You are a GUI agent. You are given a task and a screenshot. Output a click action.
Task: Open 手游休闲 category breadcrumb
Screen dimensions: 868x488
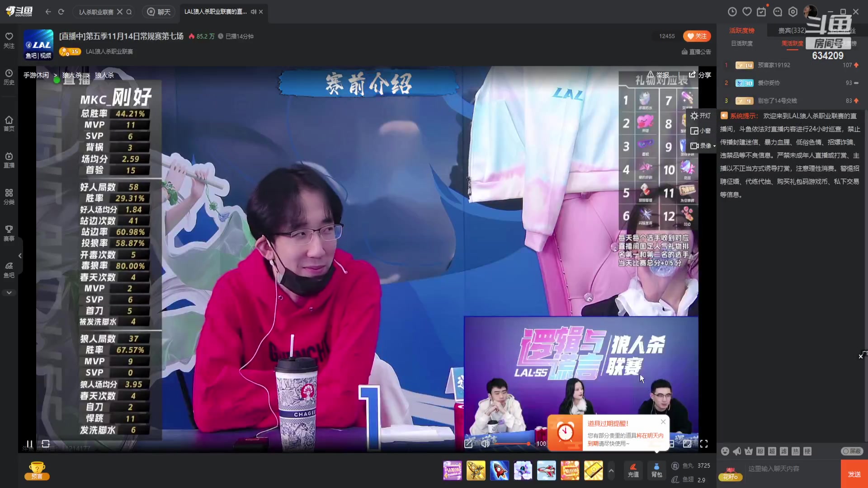(36, 75)
